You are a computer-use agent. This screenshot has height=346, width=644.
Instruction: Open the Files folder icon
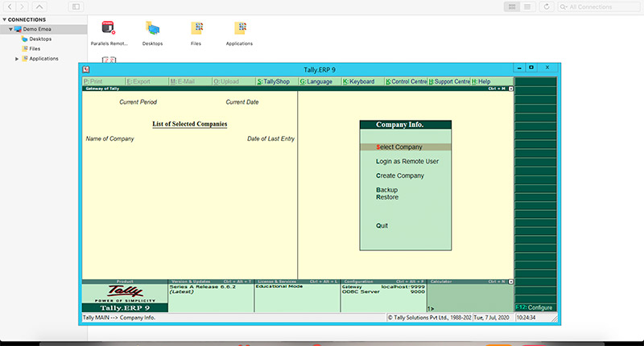pos(196,28)
